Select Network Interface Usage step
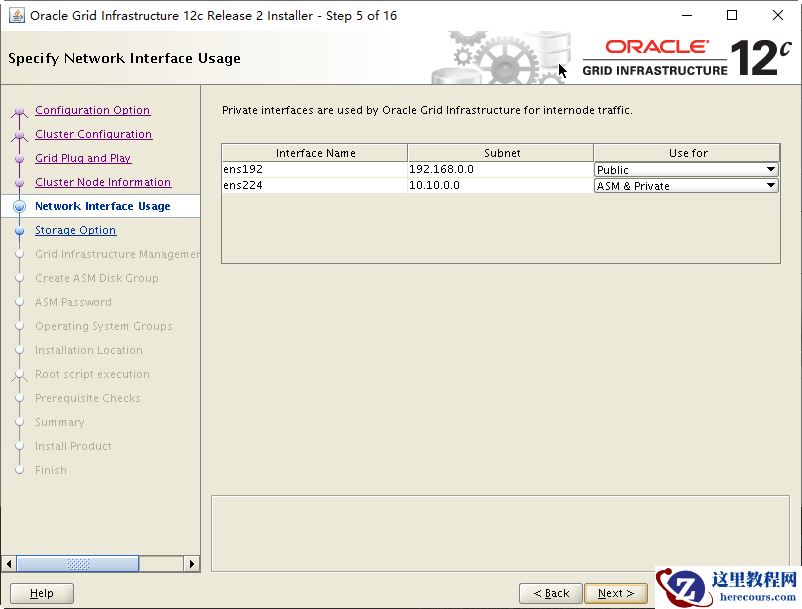802x609 pixels. (102, 206)
